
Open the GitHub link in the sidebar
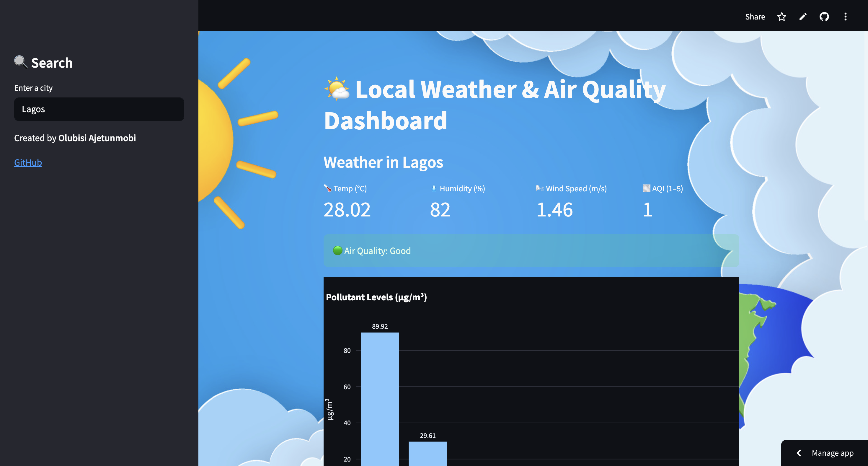click(x=28, y=162)
